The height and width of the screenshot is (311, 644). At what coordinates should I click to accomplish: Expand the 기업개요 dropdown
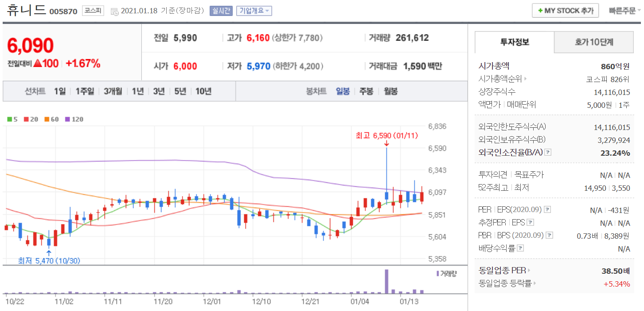(254, 11)
